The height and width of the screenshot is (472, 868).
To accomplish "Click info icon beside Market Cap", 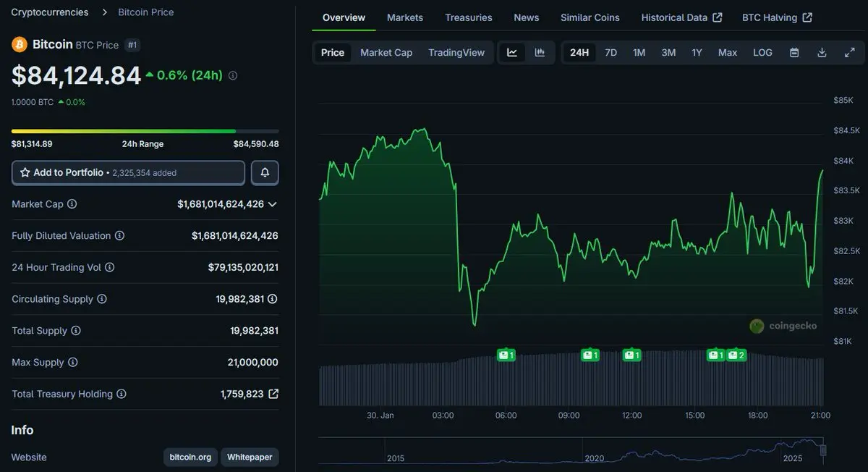I will 72,204.
